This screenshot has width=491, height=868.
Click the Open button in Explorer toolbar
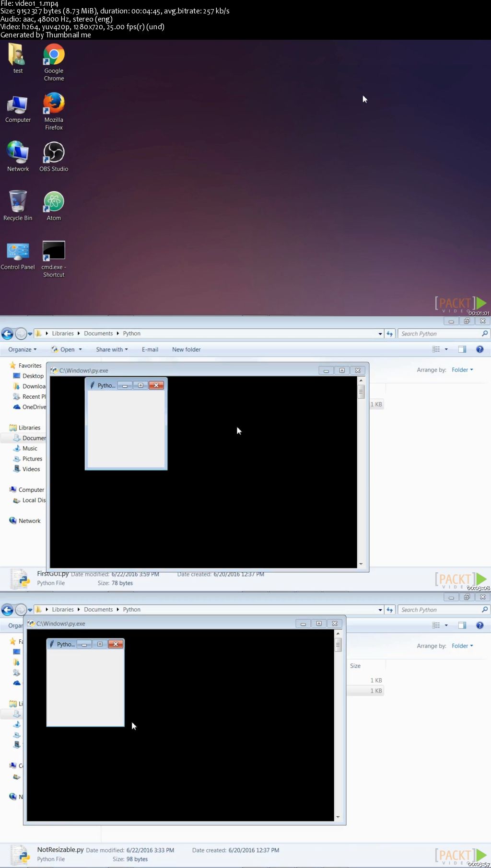click(x=64, y=349)
